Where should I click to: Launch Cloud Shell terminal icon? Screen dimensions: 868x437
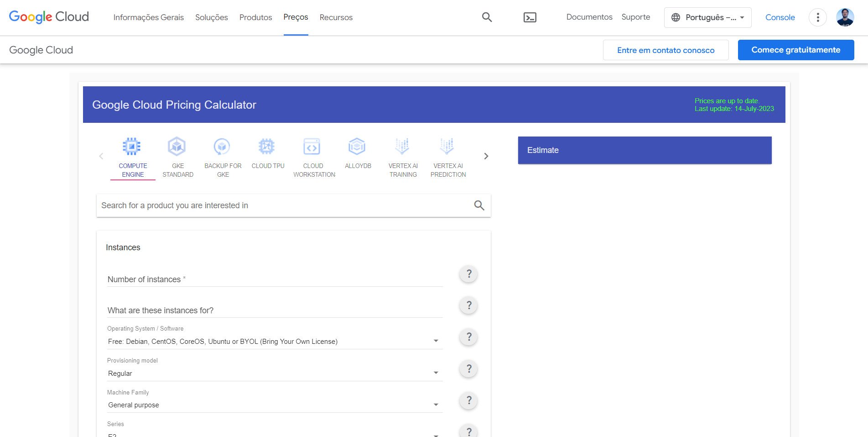pyautogui.click(x=530, y=17)
